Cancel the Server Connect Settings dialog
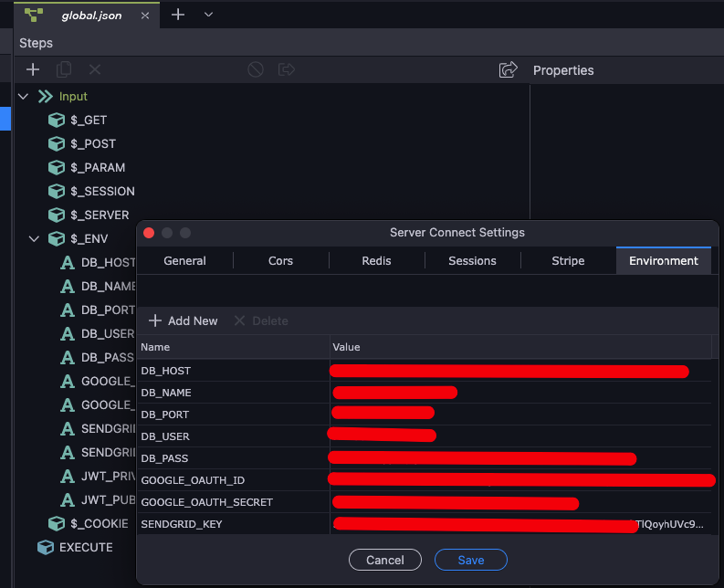Viewport: 724px width, 588px height. (x=385, y=560)
